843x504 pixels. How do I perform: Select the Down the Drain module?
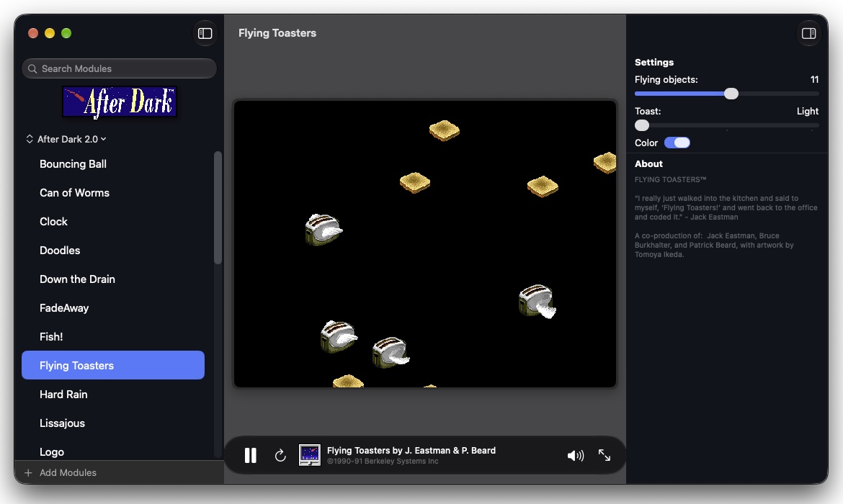point(113,279)
